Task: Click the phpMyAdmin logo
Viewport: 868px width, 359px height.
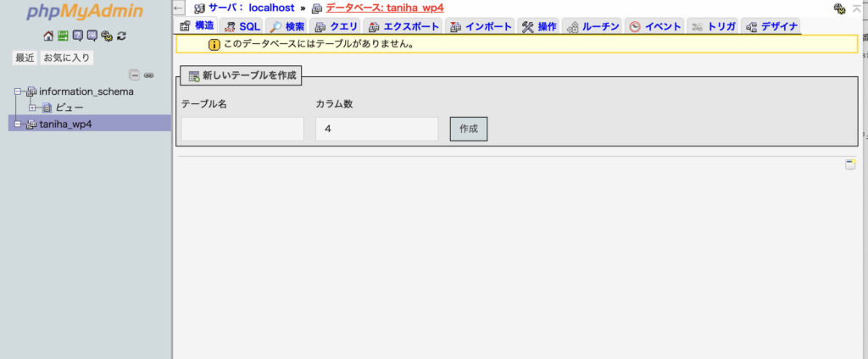Action: (85, 12)
